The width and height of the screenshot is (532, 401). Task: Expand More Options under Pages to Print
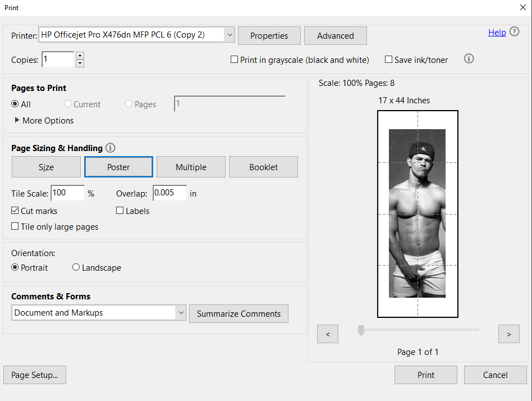17,120
